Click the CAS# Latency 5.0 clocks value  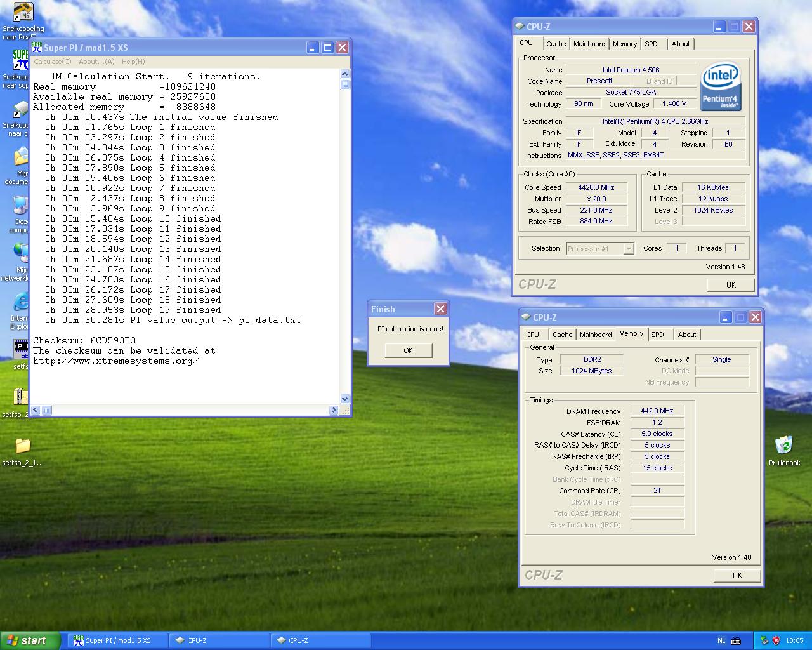coord(657,434)
